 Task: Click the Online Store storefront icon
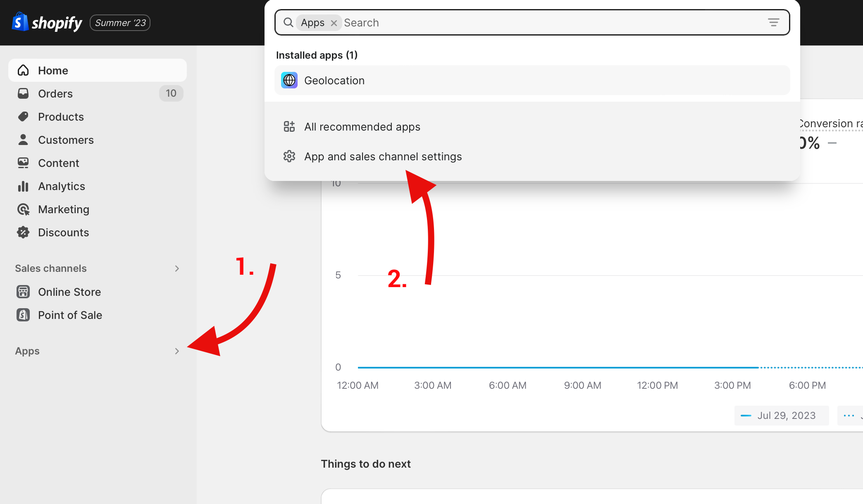(x=23, y=292)
